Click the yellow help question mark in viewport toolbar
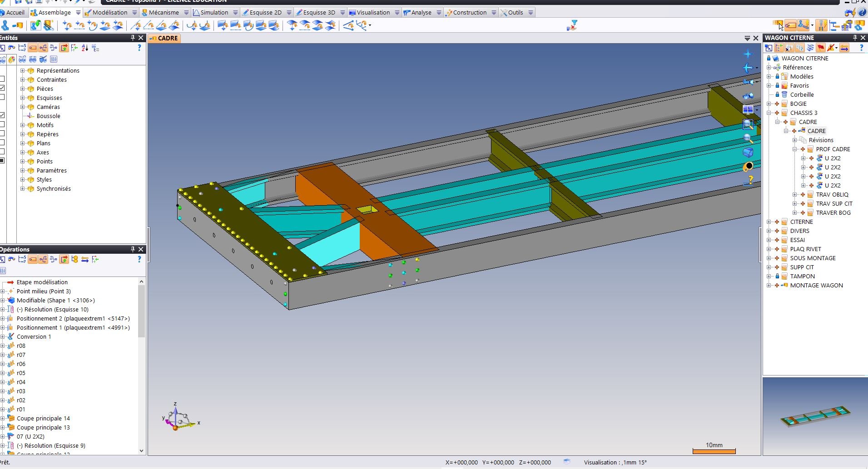The width and height of the screenshot is (868, 469). point(749,180)
